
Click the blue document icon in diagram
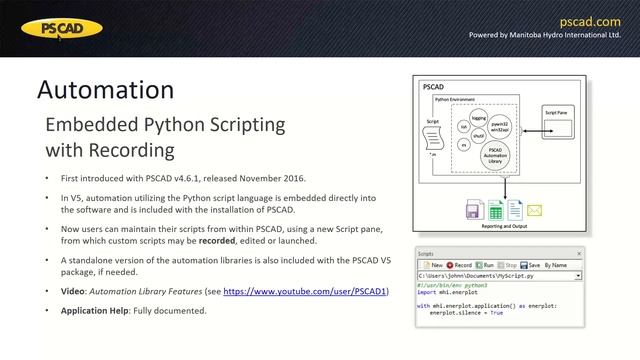pos(515,210)
